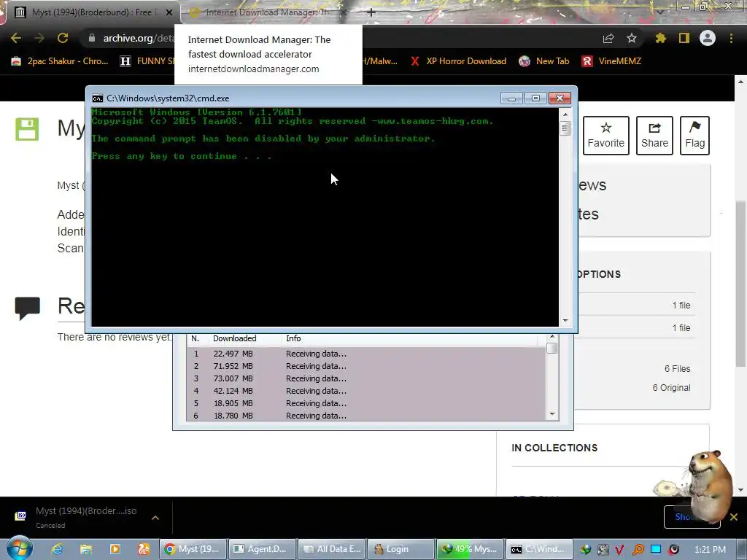Screen dimensions: 747x560
Task: Click the 6 Files download option
Action: (677, 368)
